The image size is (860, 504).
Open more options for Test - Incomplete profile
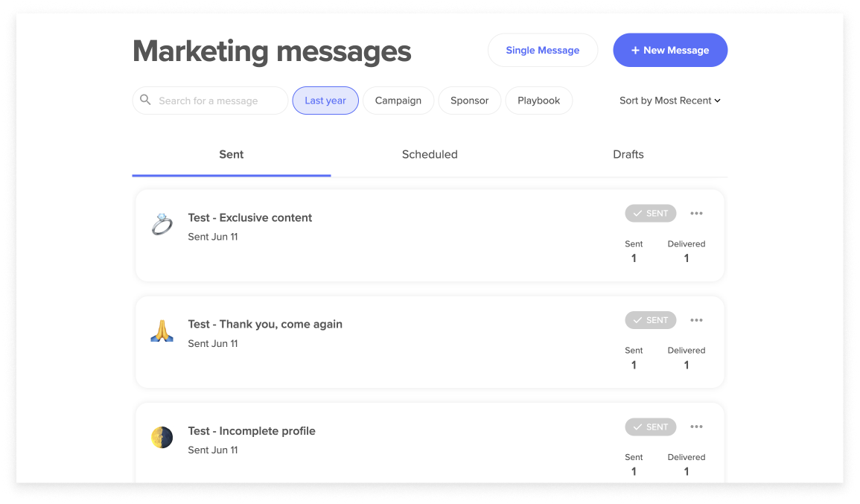(696, 427)
